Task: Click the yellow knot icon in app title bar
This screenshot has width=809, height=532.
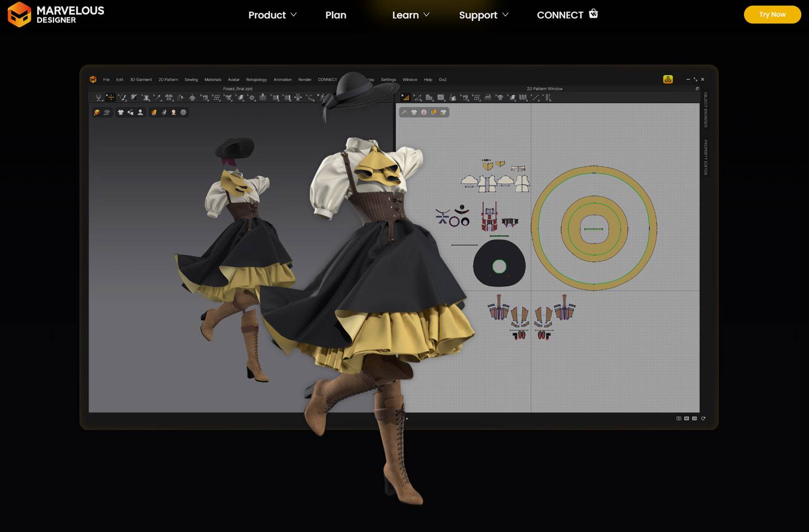Action: point(668,79)
